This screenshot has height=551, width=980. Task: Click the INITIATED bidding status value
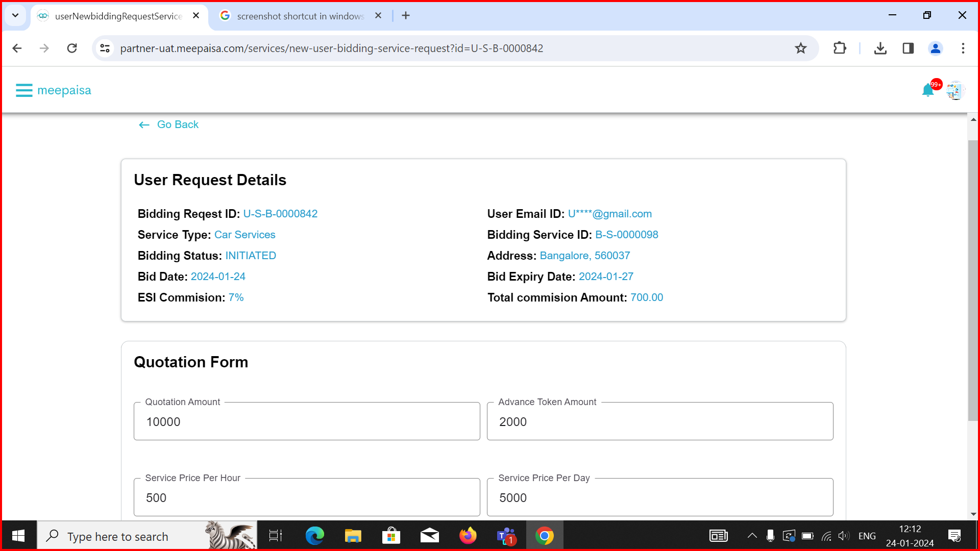point(251,256)
